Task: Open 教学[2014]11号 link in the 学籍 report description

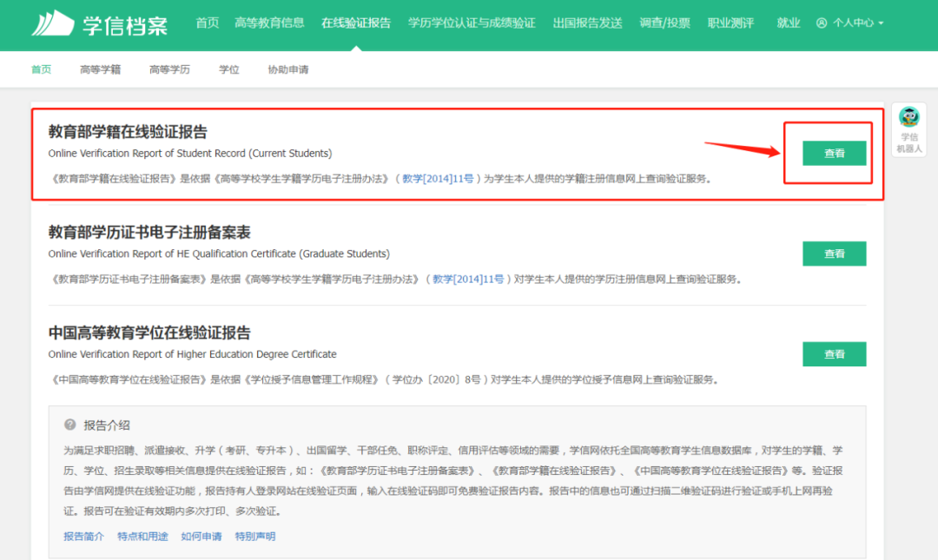Action: (x=437, y=179)
